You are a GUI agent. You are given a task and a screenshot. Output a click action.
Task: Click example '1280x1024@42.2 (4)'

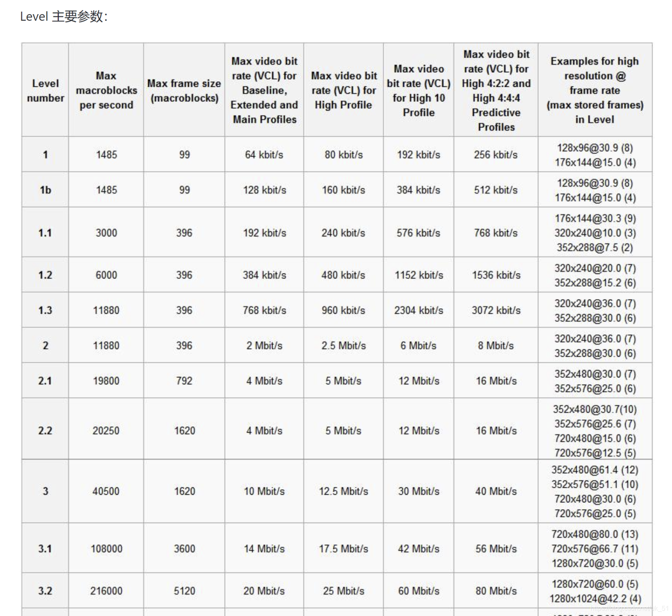[595, 599]
